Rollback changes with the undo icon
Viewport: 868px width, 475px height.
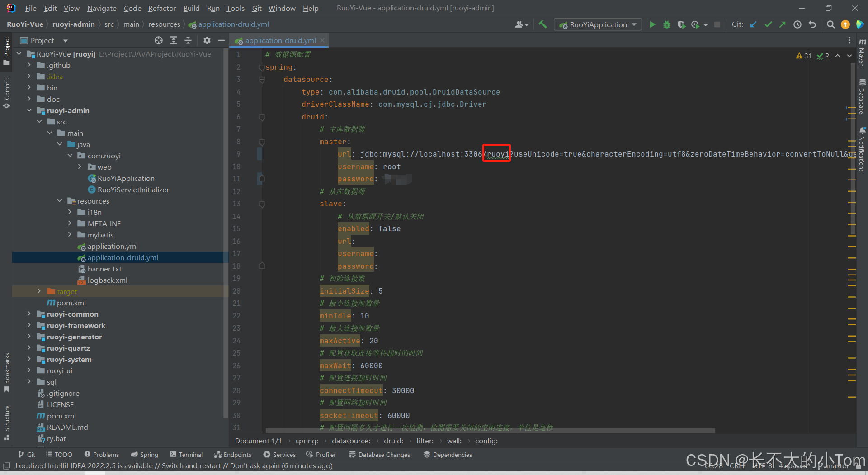[812, 24]
